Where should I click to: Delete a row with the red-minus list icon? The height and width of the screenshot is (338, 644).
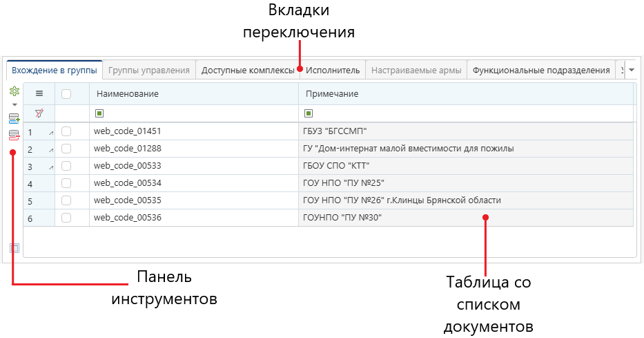click(x=14, y=135)
